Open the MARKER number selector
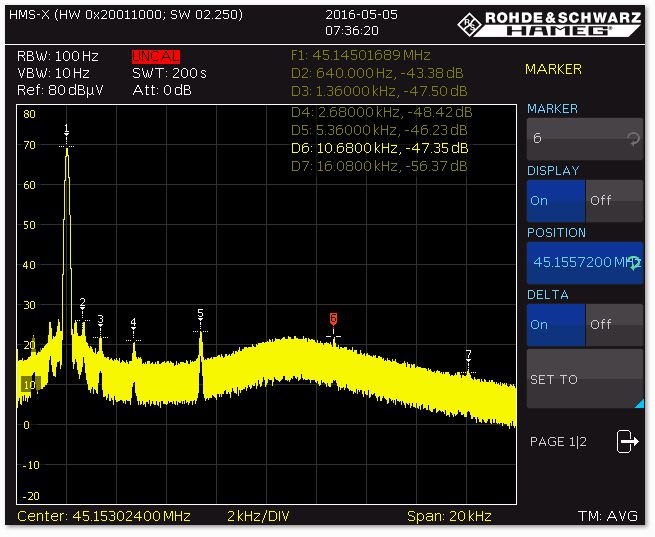The height and width of the screenshot is (537, 655). [584, 140]
